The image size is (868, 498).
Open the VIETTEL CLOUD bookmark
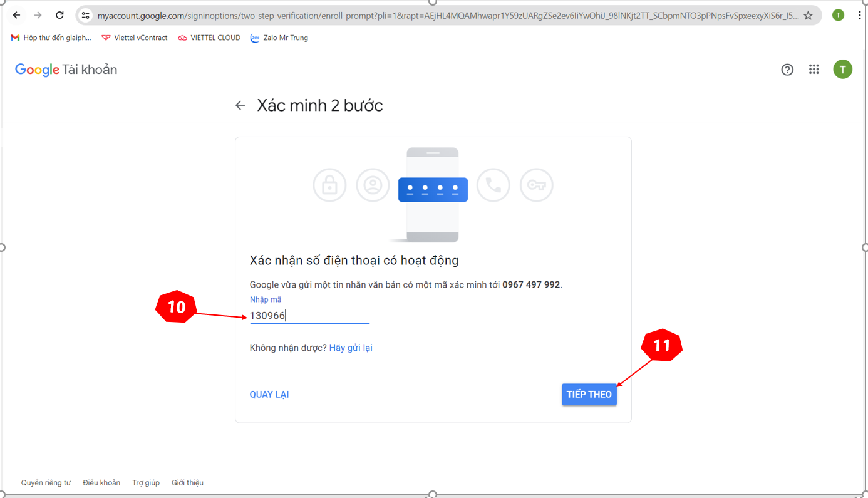pos(209,38)
